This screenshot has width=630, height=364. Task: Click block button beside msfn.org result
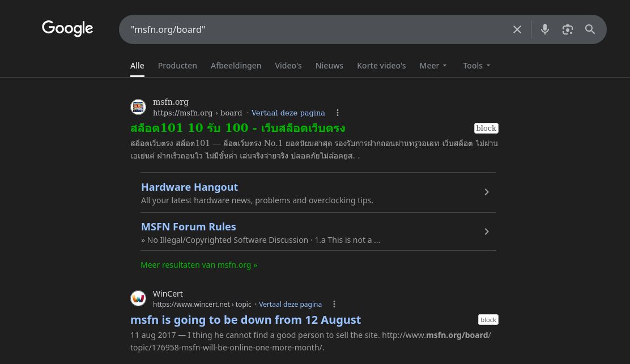[486, 128]
